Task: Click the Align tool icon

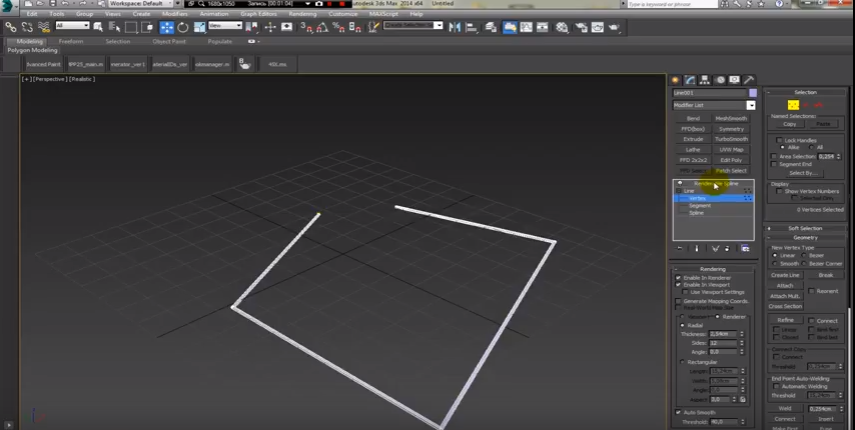Action: [471, 27]
